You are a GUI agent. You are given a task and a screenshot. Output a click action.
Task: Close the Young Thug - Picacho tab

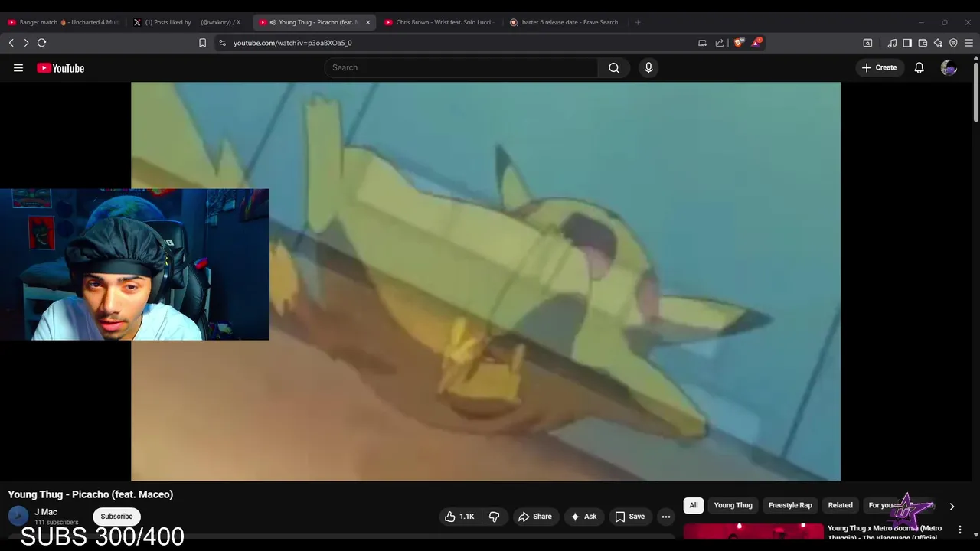367,22
